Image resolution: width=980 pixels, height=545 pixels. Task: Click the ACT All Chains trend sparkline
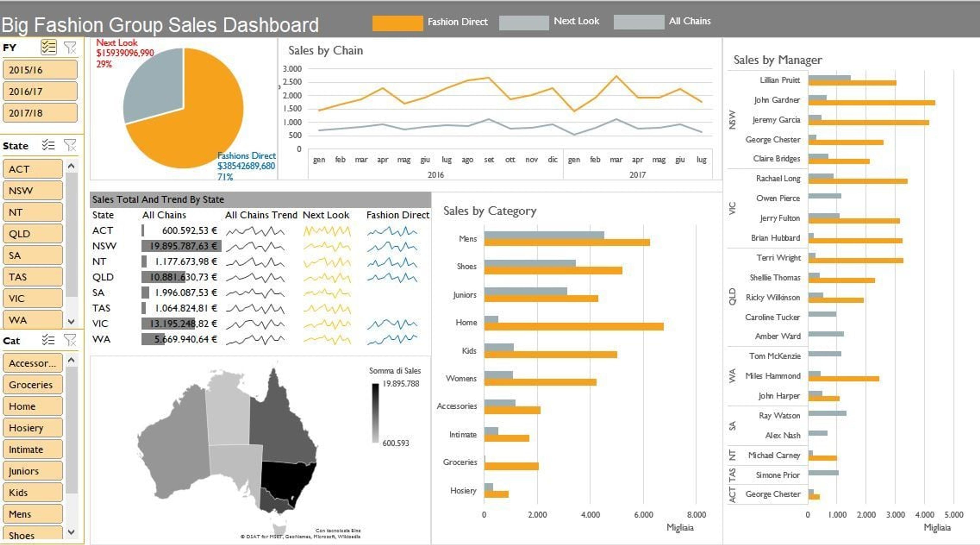[255, 231]
